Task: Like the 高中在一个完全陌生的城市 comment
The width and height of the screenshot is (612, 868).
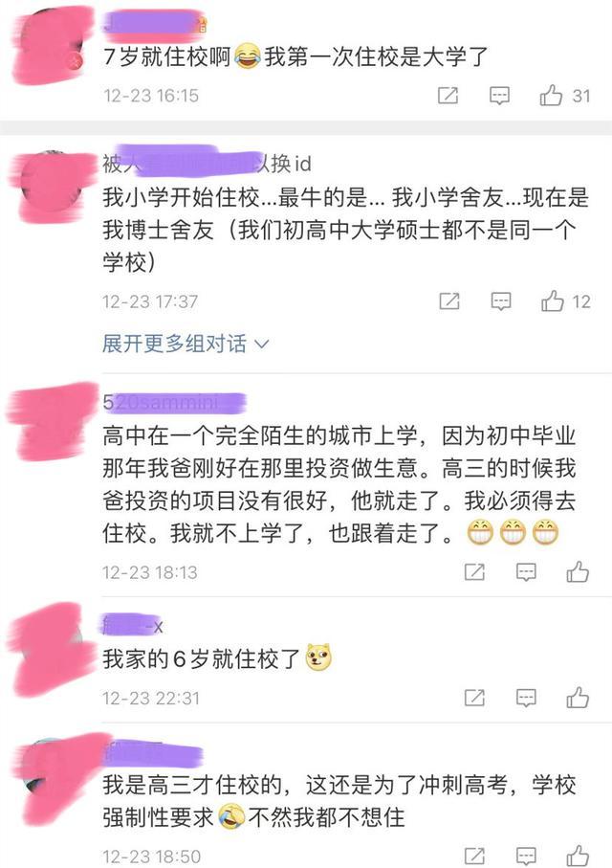Action: click(578, 572)
